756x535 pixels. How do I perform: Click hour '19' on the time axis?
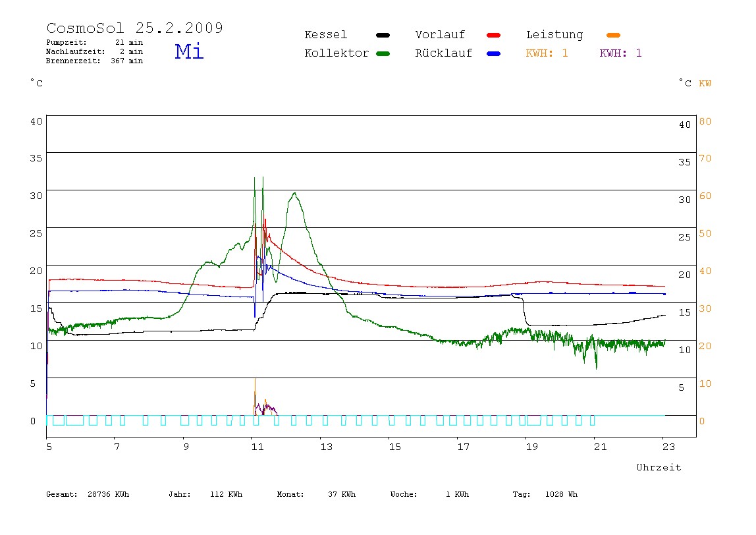click(x=532, y=447)
